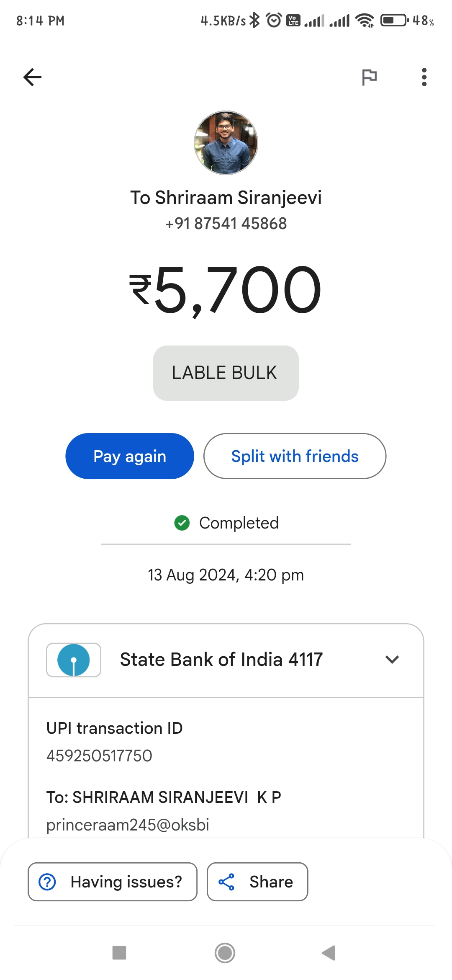Tap the flag report icon

tap(369, 77)
